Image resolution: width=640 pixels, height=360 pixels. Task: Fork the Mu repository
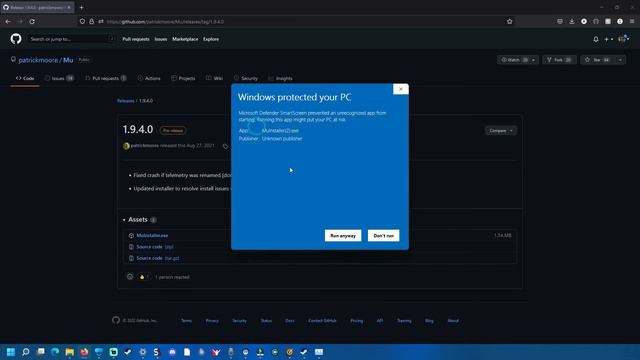click(559, 60)
